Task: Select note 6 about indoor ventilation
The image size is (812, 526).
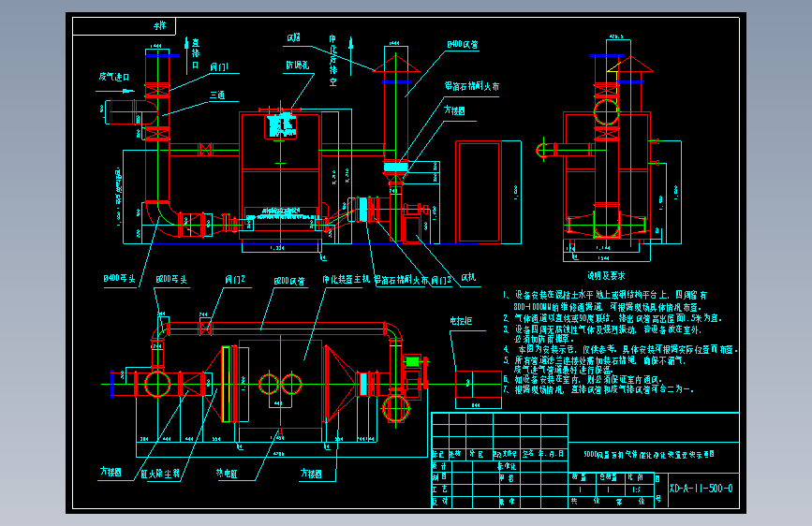Action: pos(583,379)
